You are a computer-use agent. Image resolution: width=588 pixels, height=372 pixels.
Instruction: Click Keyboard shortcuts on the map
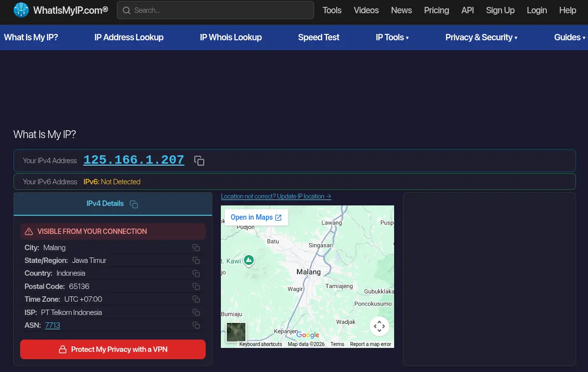pos(261,344)
